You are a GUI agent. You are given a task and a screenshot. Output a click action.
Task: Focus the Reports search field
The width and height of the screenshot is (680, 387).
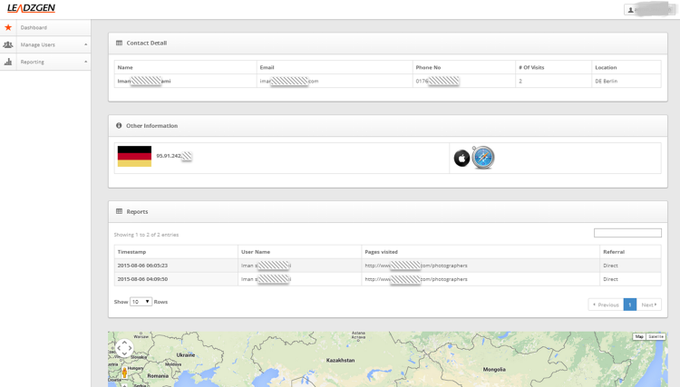[x=628, y=233]
